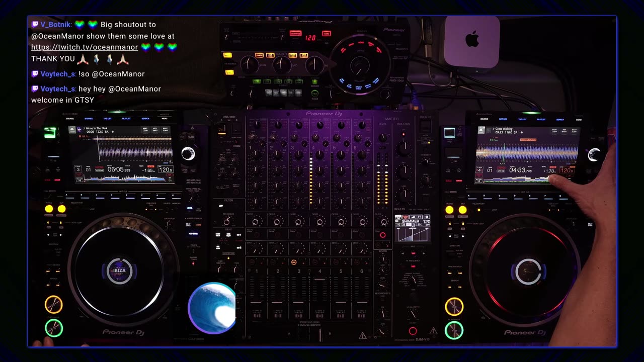Open MENU on right CDJ
This screenshot has height=362, width=644.
tap(579, 119)
